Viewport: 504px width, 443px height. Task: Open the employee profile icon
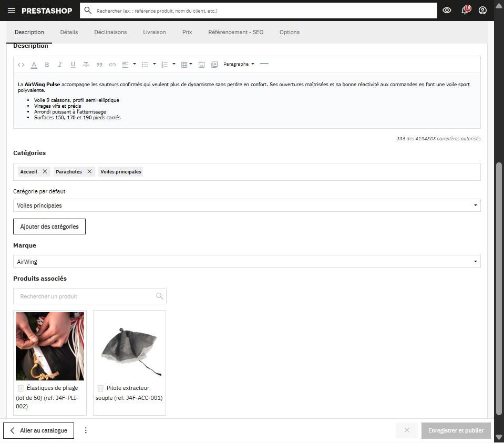(482, 11)
